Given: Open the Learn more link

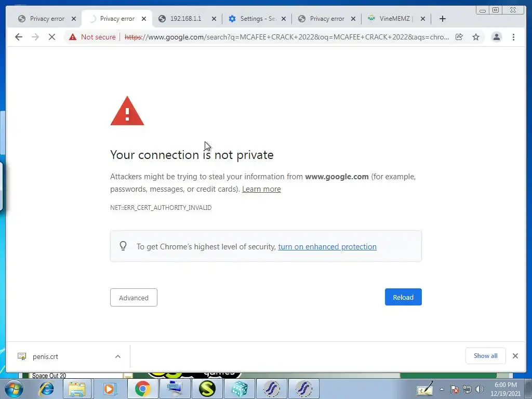Looking at the screenshot, I should click(x=261, y=189).
